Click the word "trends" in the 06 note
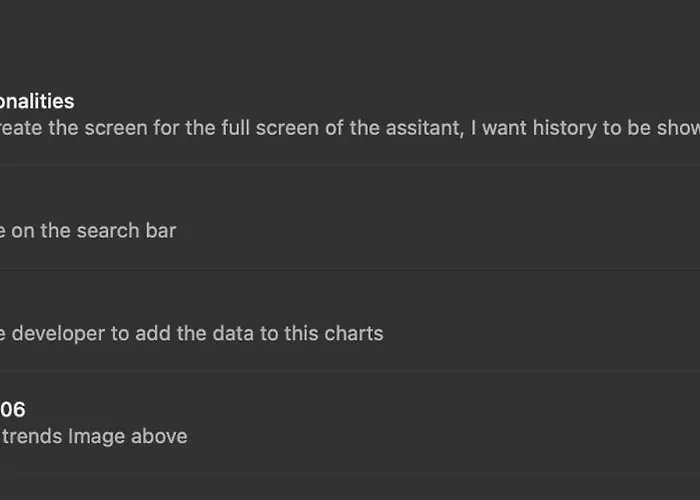700x500 pixels. click(32, 437)
